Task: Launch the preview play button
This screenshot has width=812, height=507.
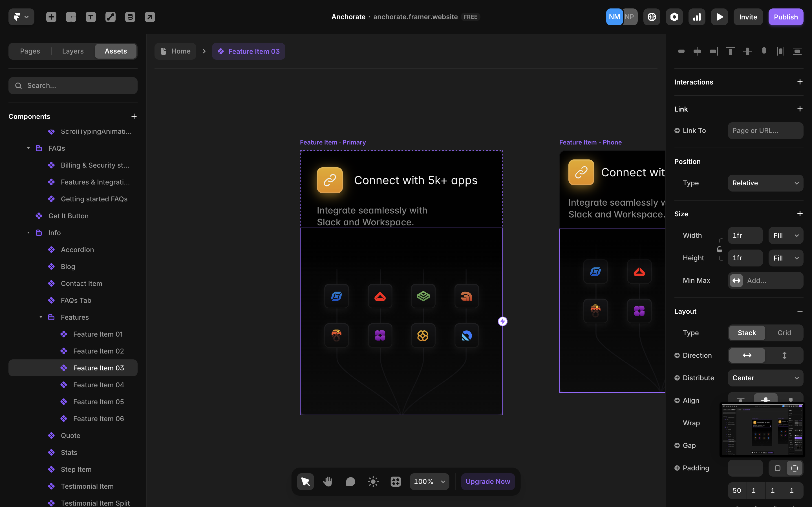Action: (720, 17)
